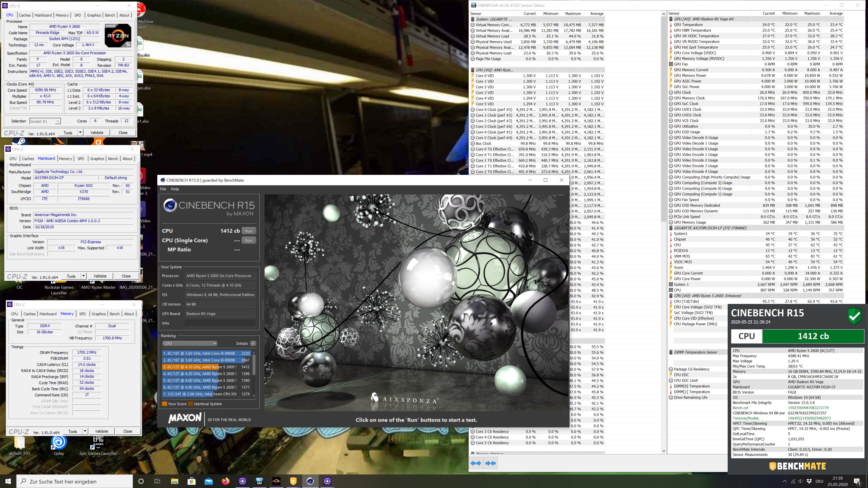This screenshot has width=868, height=488.
Task: Click the Windows search box
Action: coord(75,481)
